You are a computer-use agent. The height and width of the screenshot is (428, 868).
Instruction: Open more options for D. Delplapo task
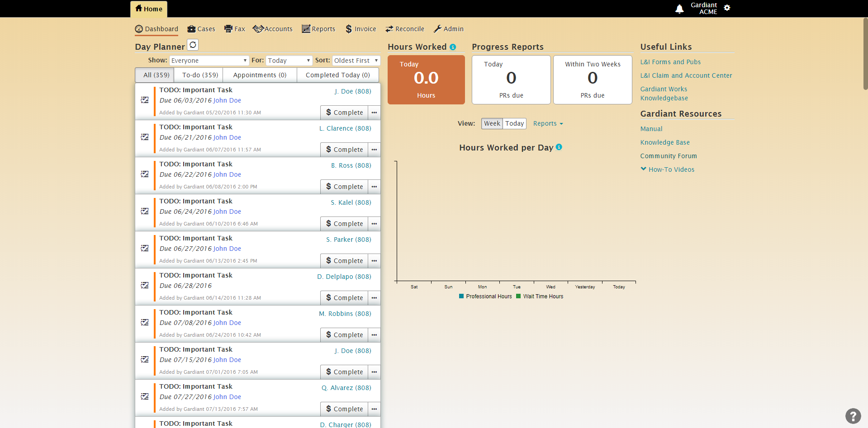[x=374, y=298]
